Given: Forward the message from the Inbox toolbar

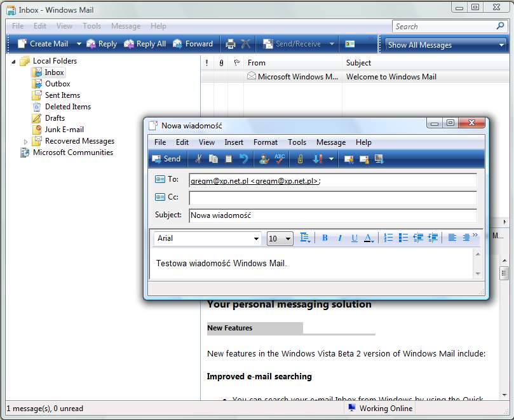Looking at the screenshot, I should 193,44.
